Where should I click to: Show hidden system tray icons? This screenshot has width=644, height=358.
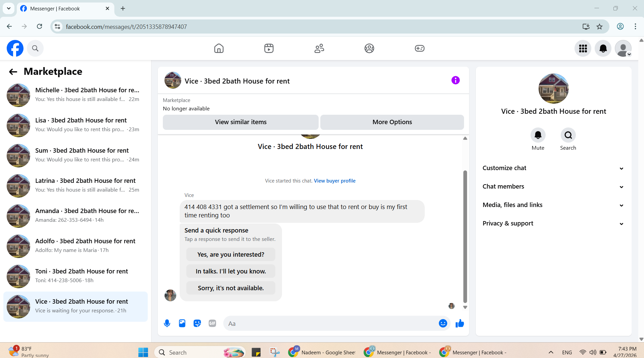coord(551,352)
